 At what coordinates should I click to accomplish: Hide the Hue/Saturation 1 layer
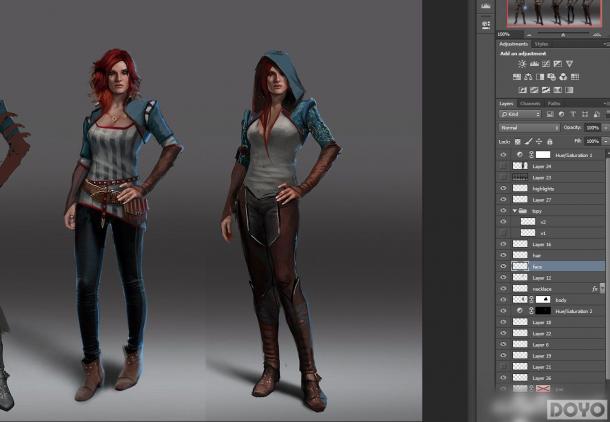[x=503, y=155]
